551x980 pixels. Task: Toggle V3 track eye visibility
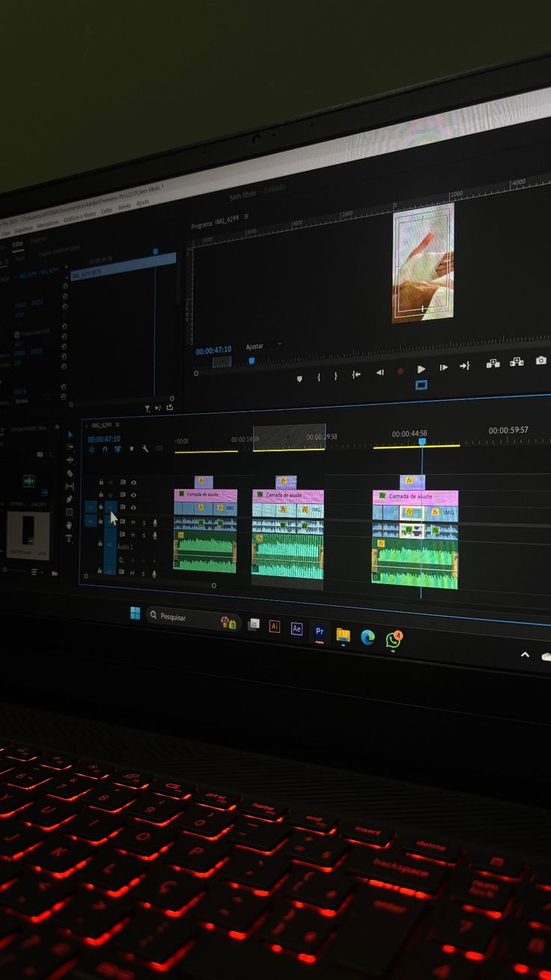pos(134,483)
